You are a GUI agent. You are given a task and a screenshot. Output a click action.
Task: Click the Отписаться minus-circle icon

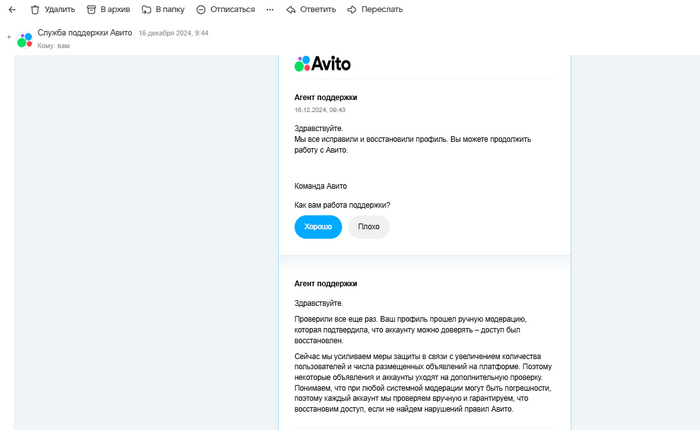(201, 9)
